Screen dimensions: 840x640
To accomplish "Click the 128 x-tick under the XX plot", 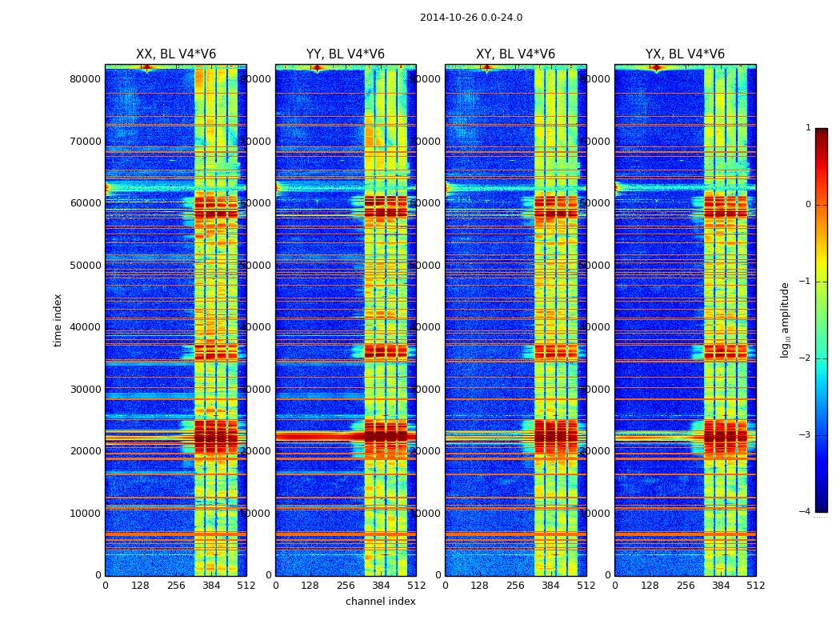I will tap(140, 586).
